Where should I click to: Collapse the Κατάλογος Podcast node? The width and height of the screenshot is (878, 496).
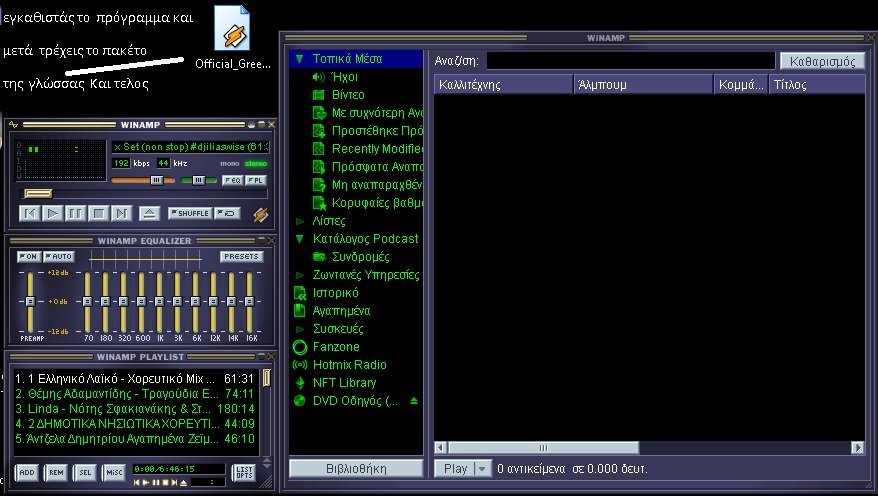coord(300,239)
